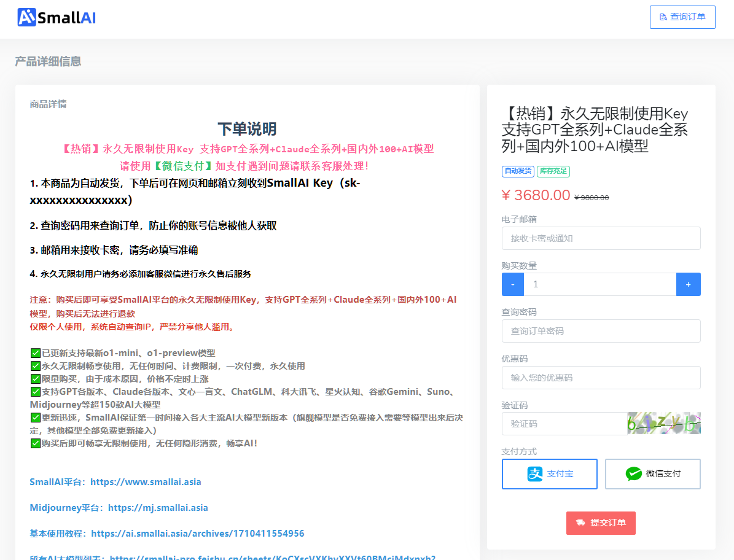Screen dimensions: 734x560
Task: Click the pink 请使用【微信支付】 notice line
Action: pos(244,166)
